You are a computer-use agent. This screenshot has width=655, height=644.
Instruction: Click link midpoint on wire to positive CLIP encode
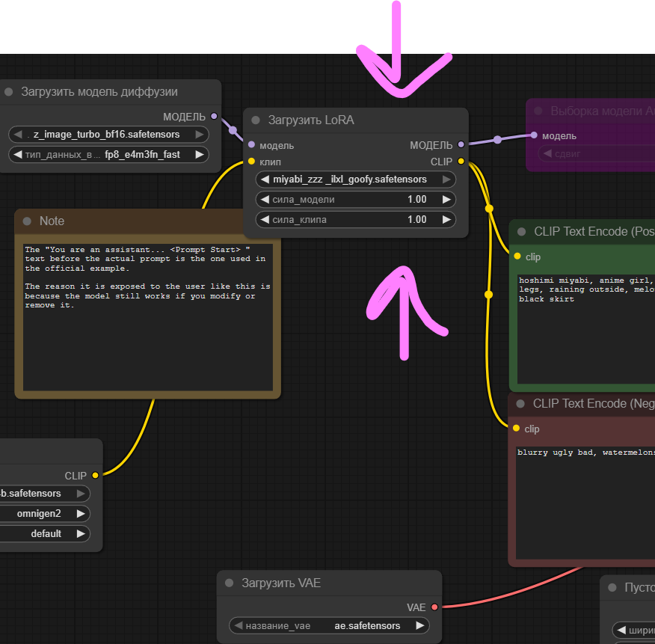[x=489, y=208]
